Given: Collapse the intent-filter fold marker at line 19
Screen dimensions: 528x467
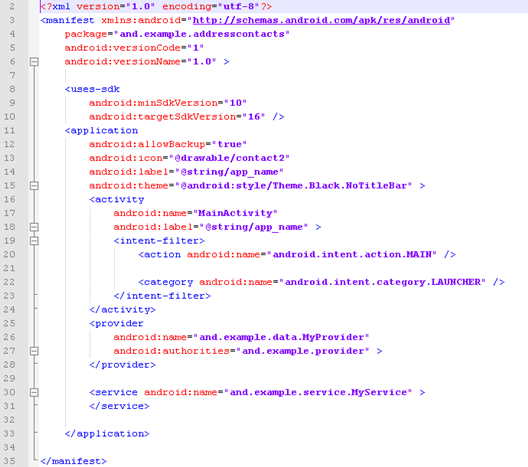Looking at the screenshot, I should (x=34, y=241).
